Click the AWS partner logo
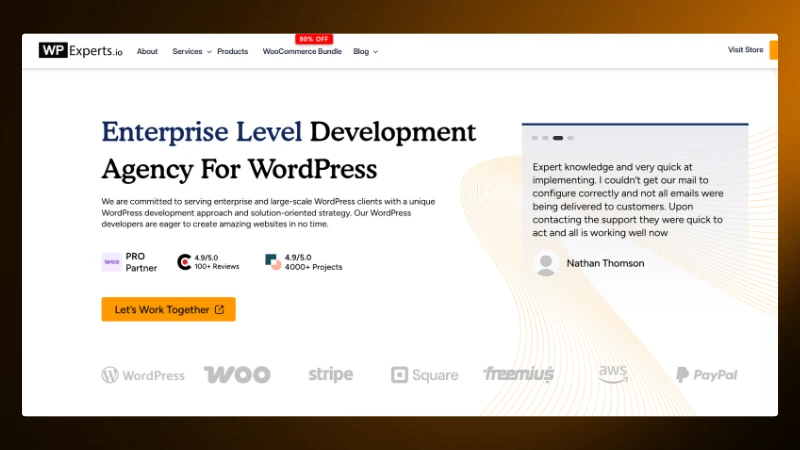This screenshot has width=800, height=450. tap(613, 374)
